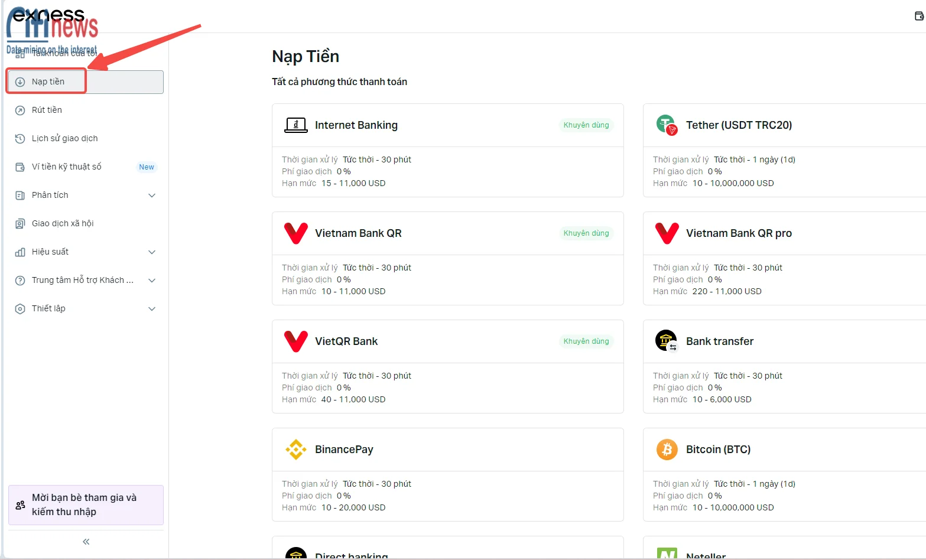Click the Phân tích analytics icon
The height and width of the screenshot is (560, 926).
(20, 196)
